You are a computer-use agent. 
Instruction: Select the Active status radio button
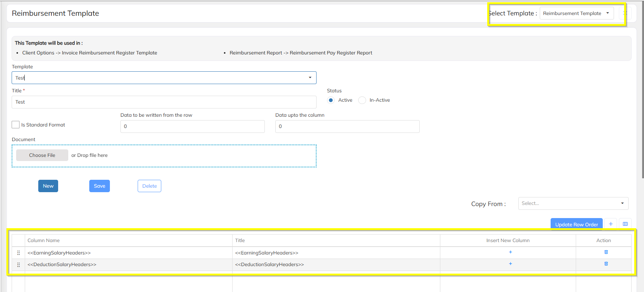tap(331, 100)
